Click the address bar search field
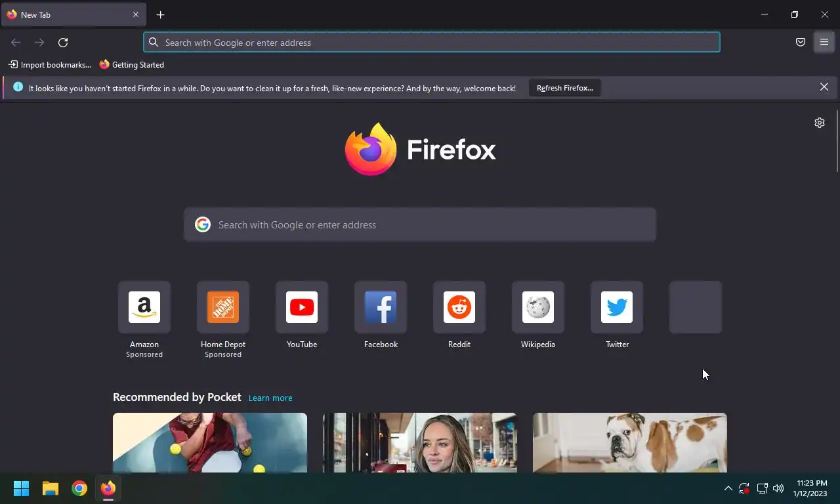Image resolution: width=840 pixels, height=504 pixels. pyautogui.click(x=432, y=43)
